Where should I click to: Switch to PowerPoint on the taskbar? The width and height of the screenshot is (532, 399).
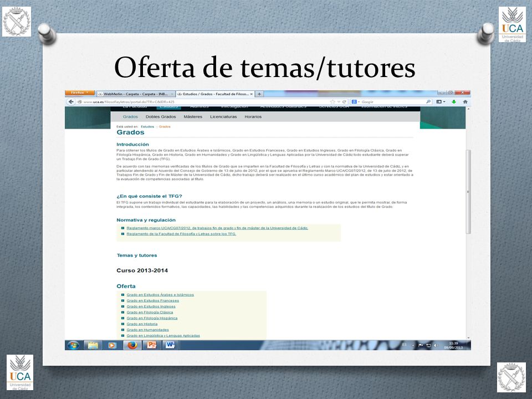click(x=151, y=345)
